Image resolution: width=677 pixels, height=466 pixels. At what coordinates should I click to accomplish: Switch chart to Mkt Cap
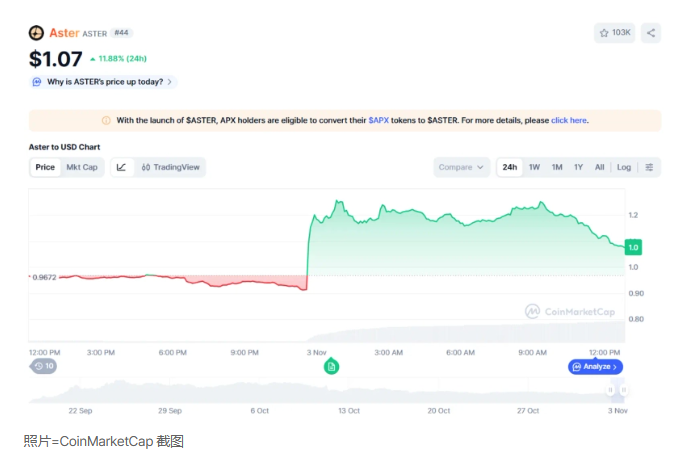point(82,167)
